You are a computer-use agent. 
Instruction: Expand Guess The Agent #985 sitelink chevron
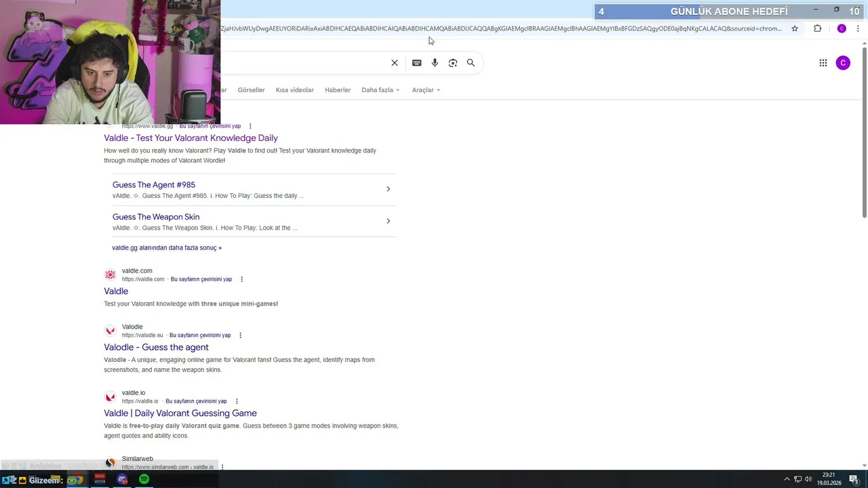388,189
